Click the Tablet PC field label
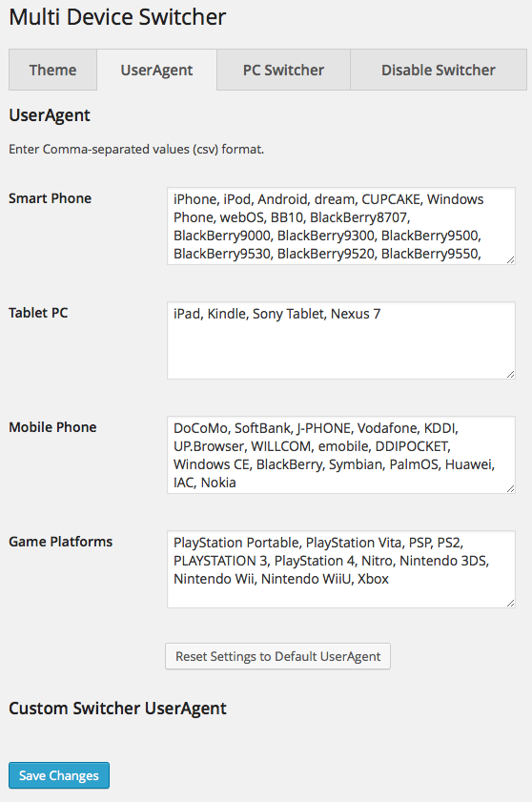 tap(38, 313)
